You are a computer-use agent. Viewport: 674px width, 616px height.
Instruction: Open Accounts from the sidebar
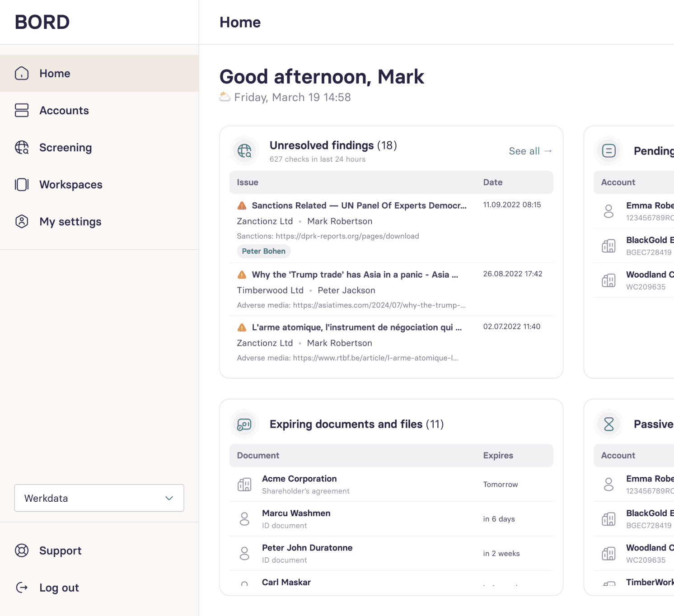point(99,110)
